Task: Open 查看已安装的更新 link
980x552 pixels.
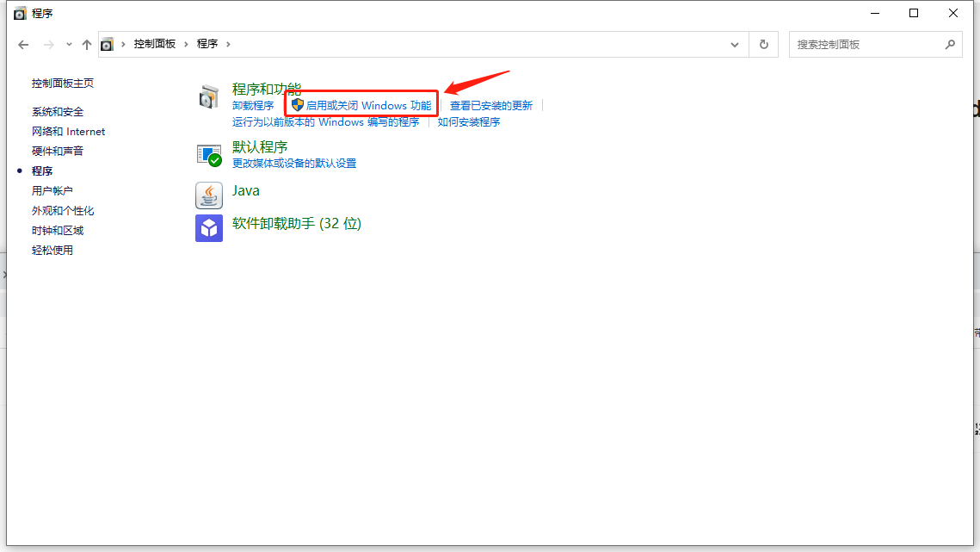Action: tap(491, 105)
